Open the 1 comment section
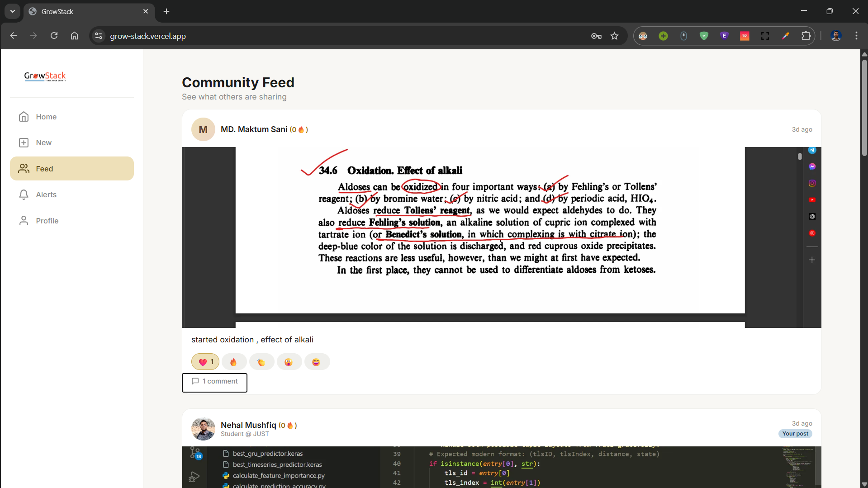 point(214,382)
